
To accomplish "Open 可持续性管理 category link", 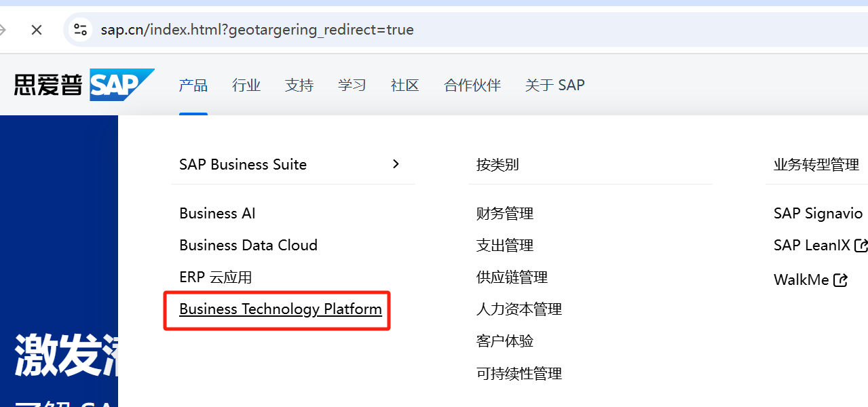I will (519, 373).
